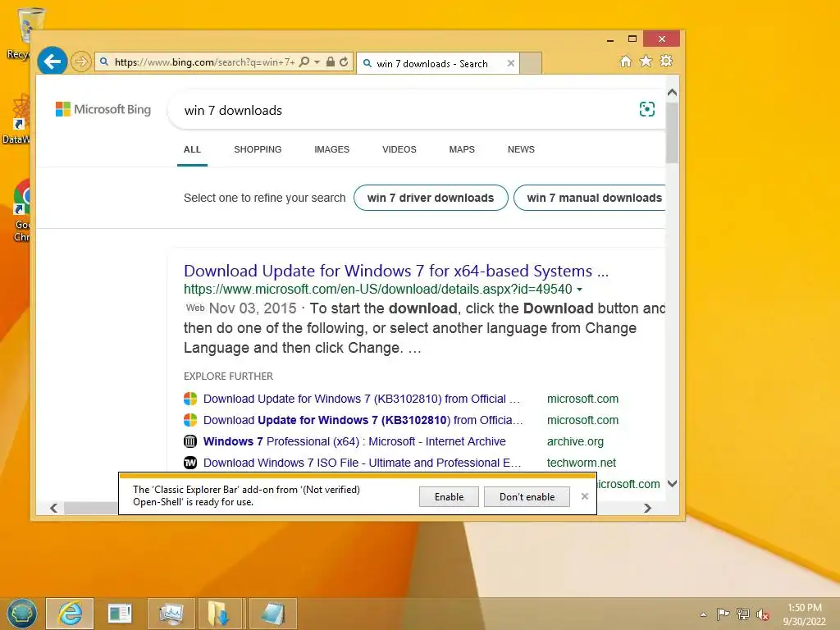Click the Microsoft Bing logo
Image resolution: width=840 pixels, height=630 pixels.
(x=103, y=109)
